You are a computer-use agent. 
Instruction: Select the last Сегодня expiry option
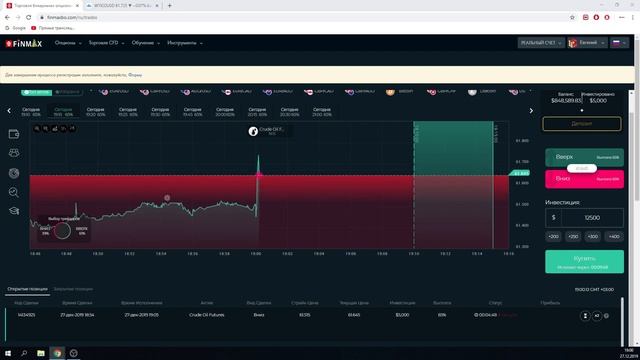click(x=322, y=112)
